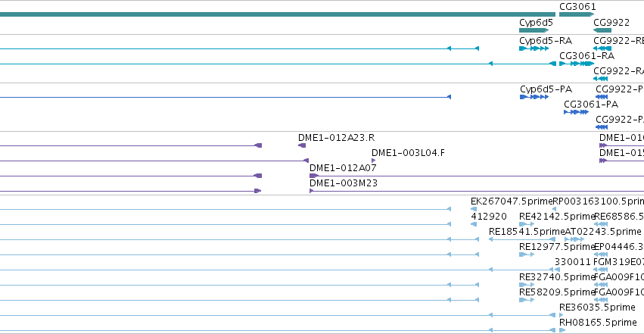644x334 pixels.
Task: Click the Cyp6d5-RA transcript label
Action: pyautogui.click(x=546, y=41)
